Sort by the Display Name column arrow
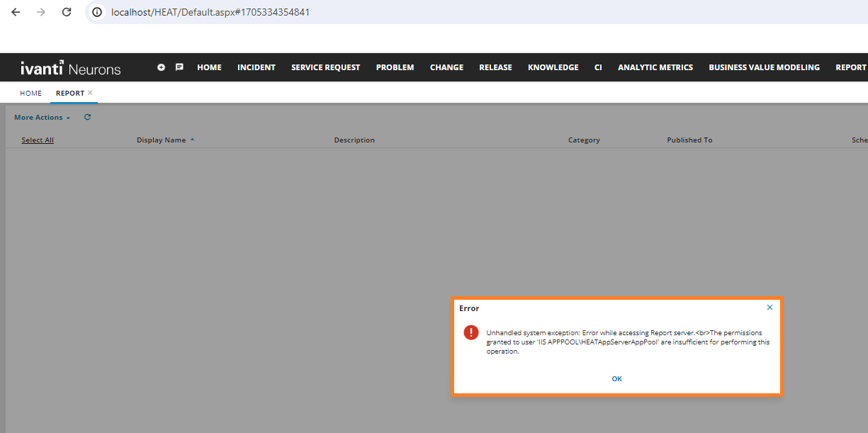The height and width of the screenshot is (433, 868). [x=191, y=140]
